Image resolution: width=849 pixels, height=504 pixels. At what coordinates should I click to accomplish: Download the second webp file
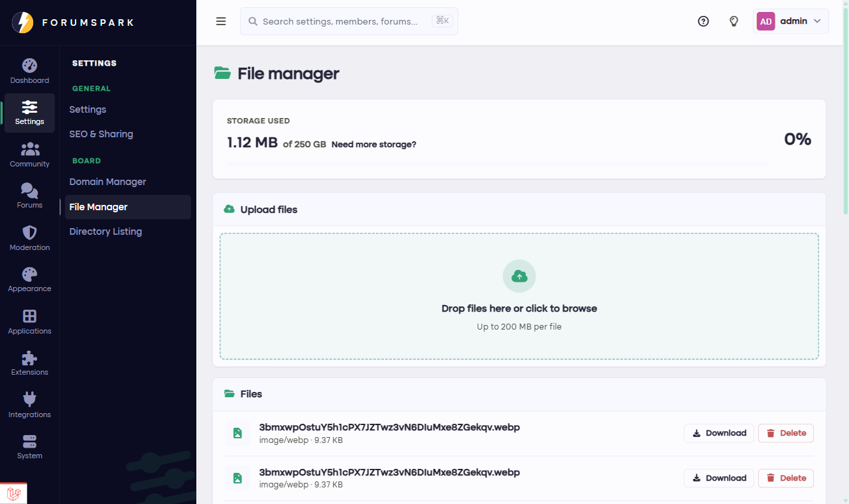pyautogui.click(x=719, y=478)
